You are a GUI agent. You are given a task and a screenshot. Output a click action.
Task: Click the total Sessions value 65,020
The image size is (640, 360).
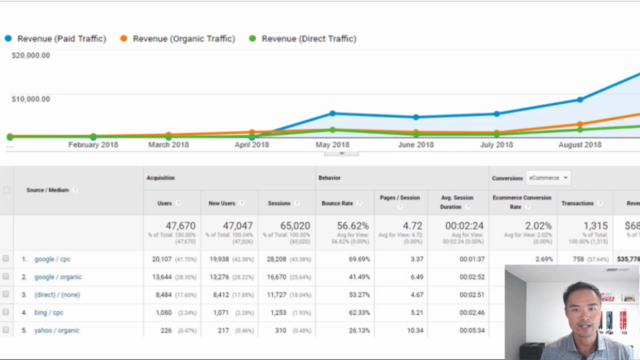click(x=295, y=226)
